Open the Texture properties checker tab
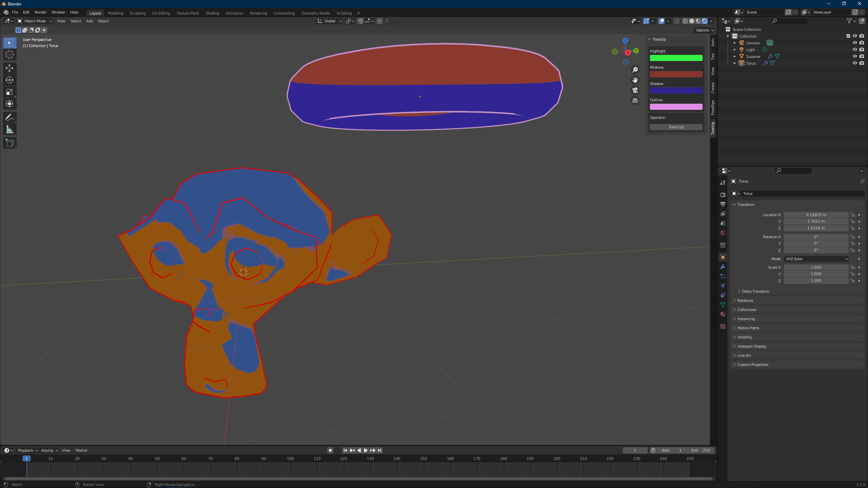This screenshot has width=868, height=488. [x=723, y=326]
